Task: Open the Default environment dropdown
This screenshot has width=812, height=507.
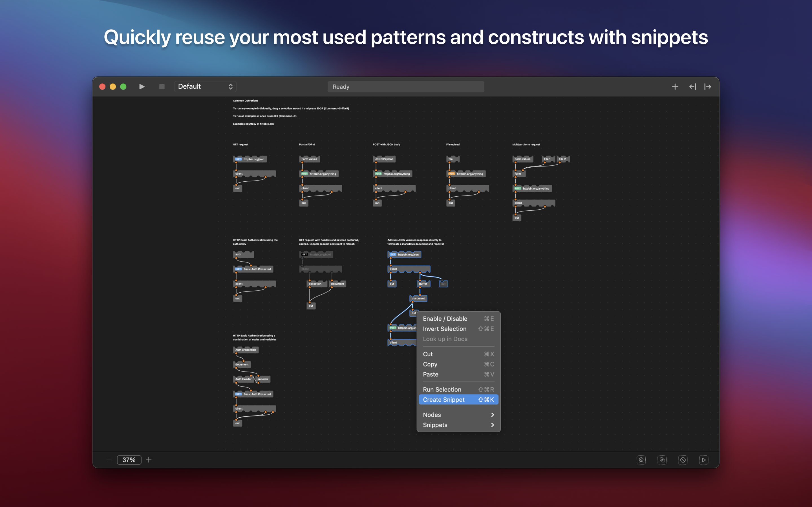Action: point(205,86)
